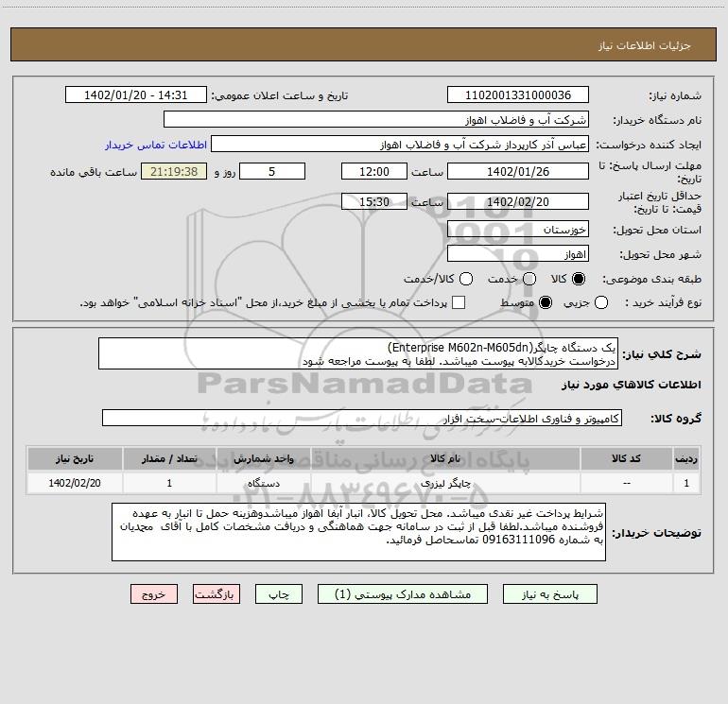Click the deadline time field 12:00
Image resolution: width=728 pixels, height=704 pixels.
374,171
